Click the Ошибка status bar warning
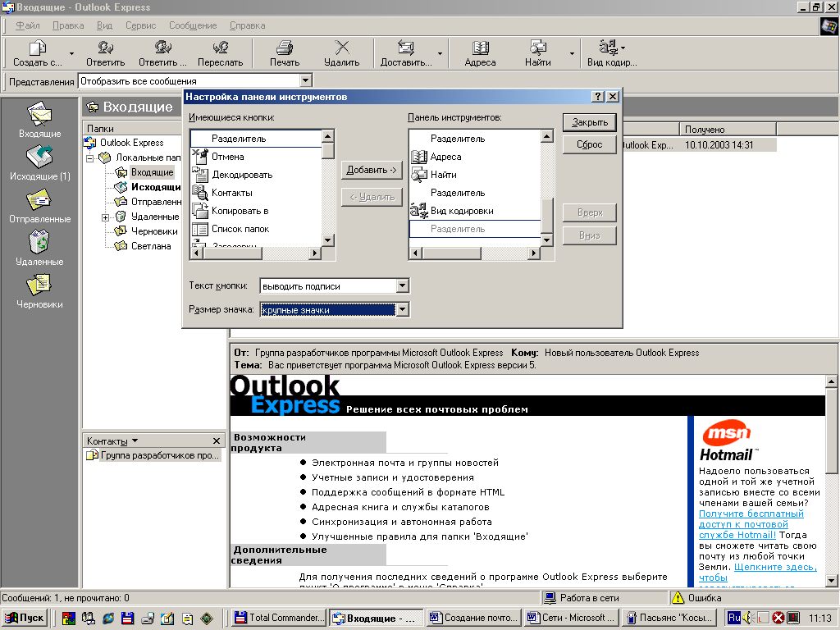 pos(697,598)
